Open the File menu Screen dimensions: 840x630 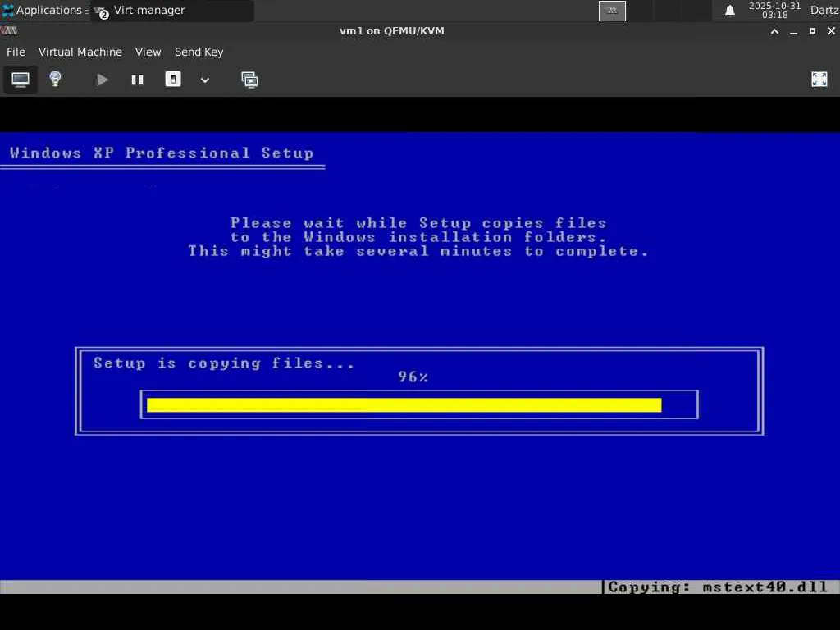16,52
